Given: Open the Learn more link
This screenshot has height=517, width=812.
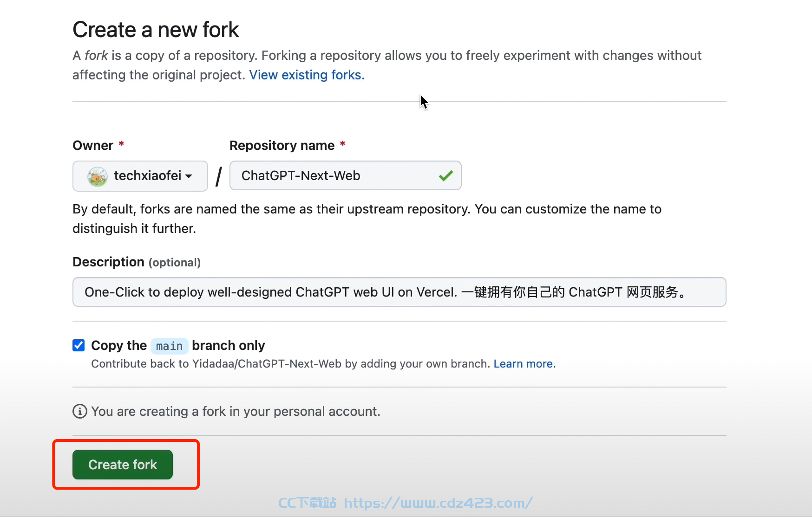Looking at the screenshot, I should coord(524,364).
